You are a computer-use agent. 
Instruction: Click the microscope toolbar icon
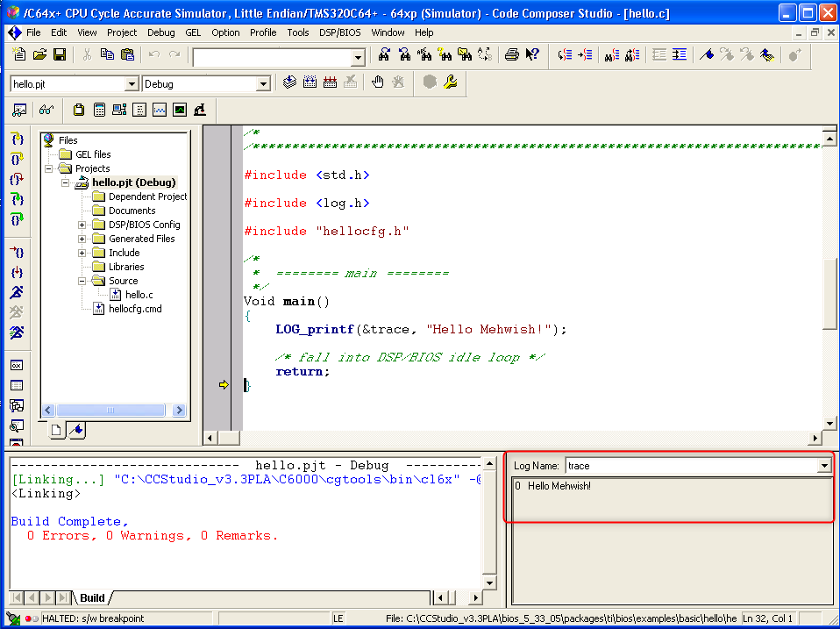pos(200,110)
